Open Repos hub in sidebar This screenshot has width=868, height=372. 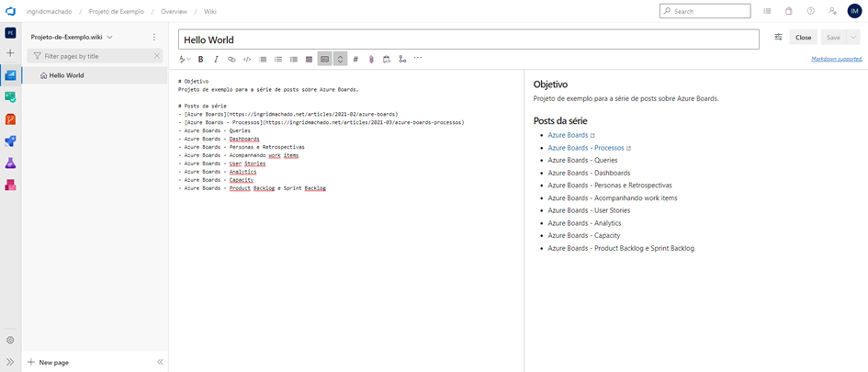10,119
